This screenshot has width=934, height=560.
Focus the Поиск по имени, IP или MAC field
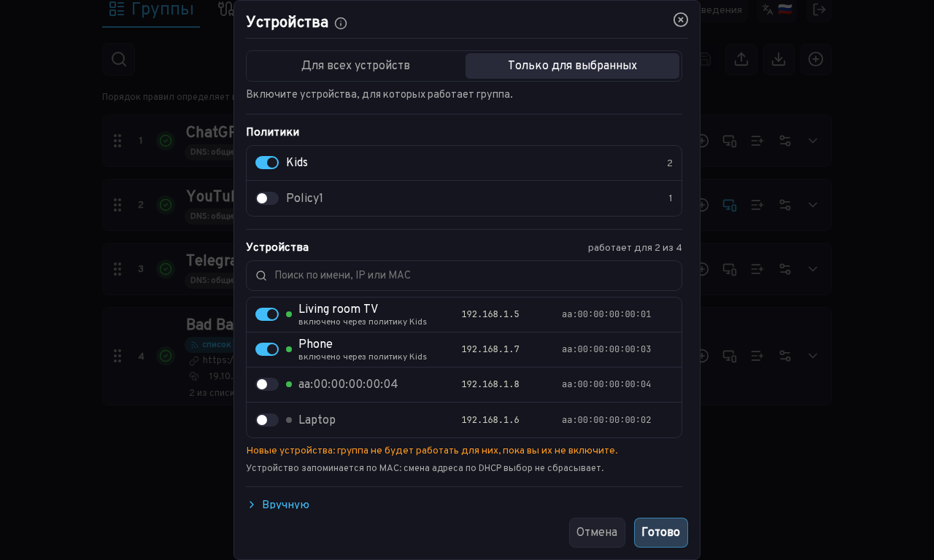(464, 276)
